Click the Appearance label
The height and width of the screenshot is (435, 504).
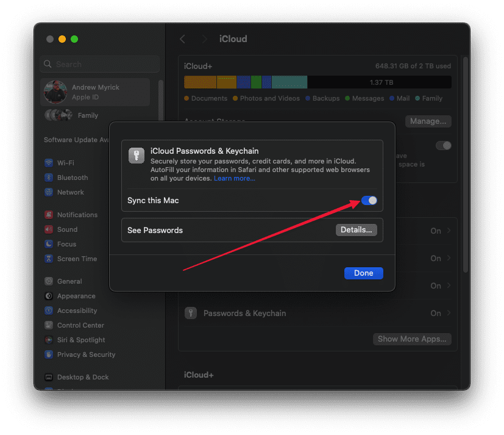[x=76, y=296]
